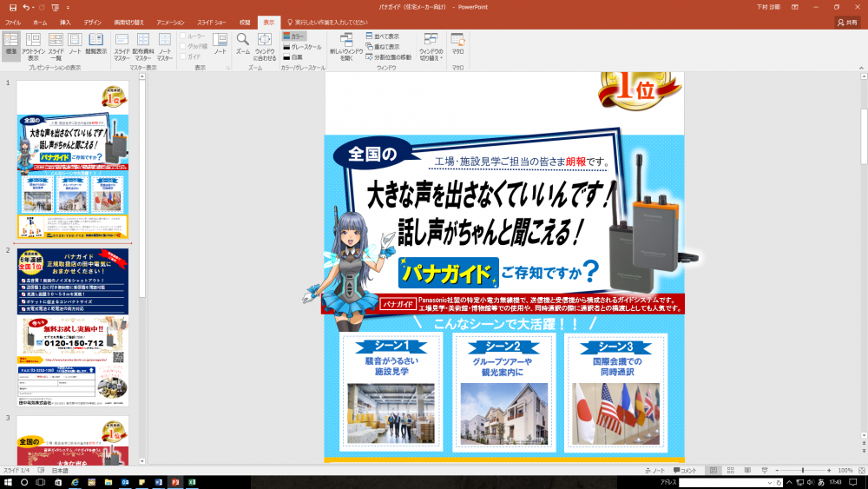Select グレースケール grayscale mode
Screen dimensions: 868x489
[x=302, y=47]
